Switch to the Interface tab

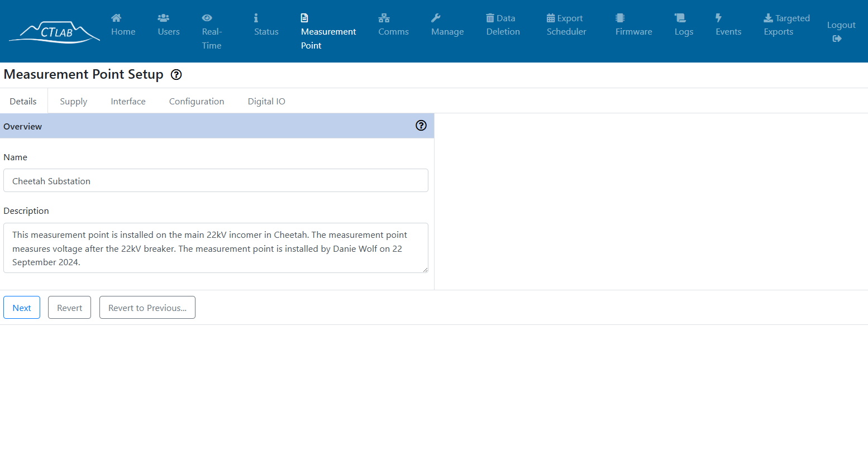point(128,101)
